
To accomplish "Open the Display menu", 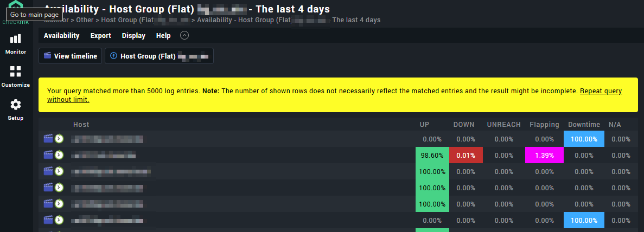I will click(x=133, y=36).
